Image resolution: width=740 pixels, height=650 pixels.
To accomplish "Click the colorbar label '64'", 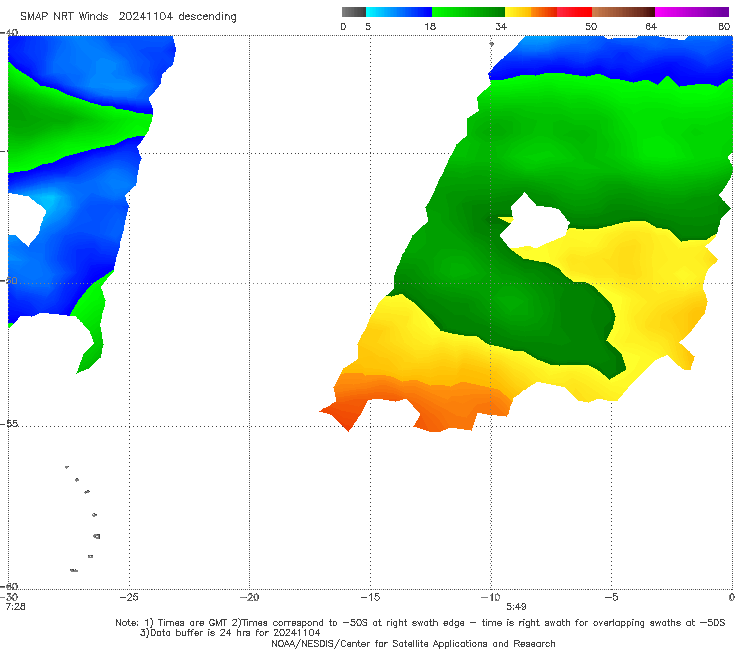I will (x=651, y=27).
